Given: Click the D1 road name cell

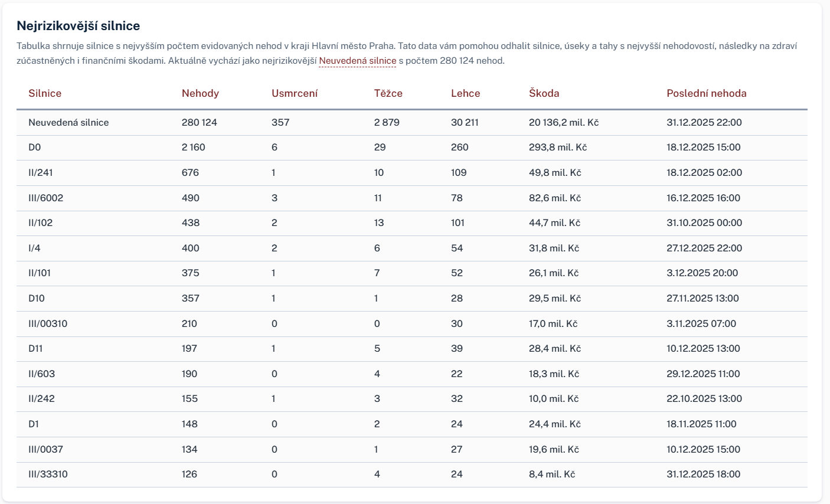Looking at the screenshot, I should [x=34, y=424].
